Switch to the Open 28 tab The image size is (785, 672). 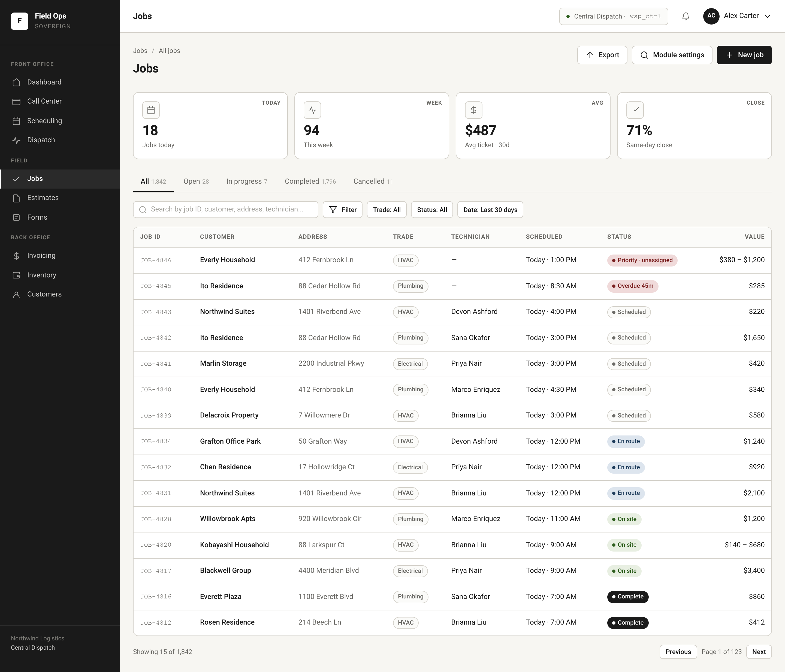click(196, 181)
